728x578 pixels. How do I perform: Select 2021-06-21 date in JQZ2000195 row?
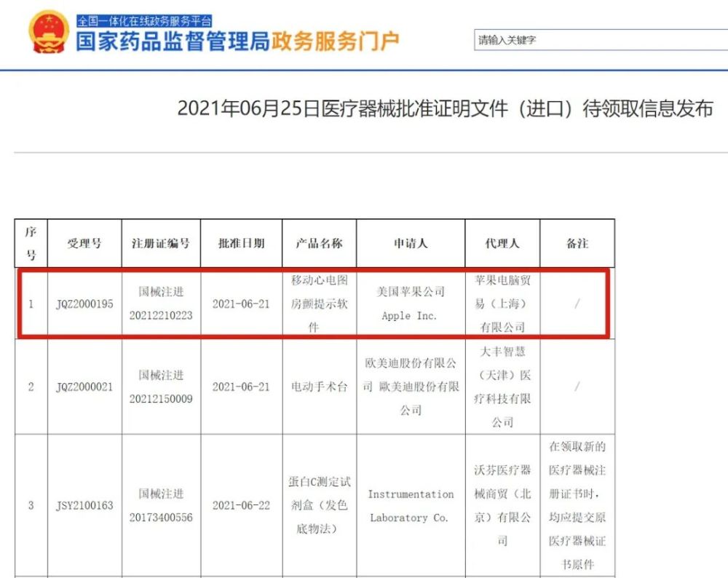241,304
